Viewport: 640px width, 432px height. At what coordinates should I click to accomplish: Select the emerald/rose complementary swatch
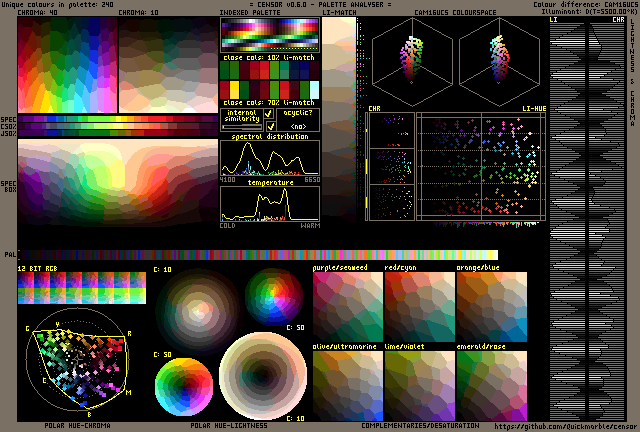point(491,385)
